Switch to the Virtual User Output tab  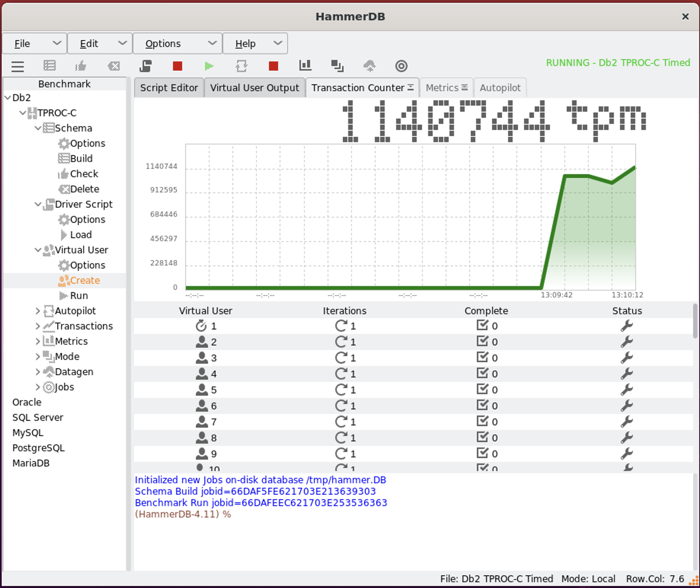(254, 88)
